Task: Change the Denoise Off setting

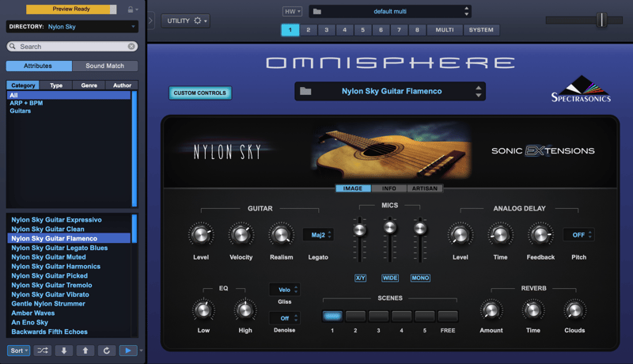Action: coord(285,318)
